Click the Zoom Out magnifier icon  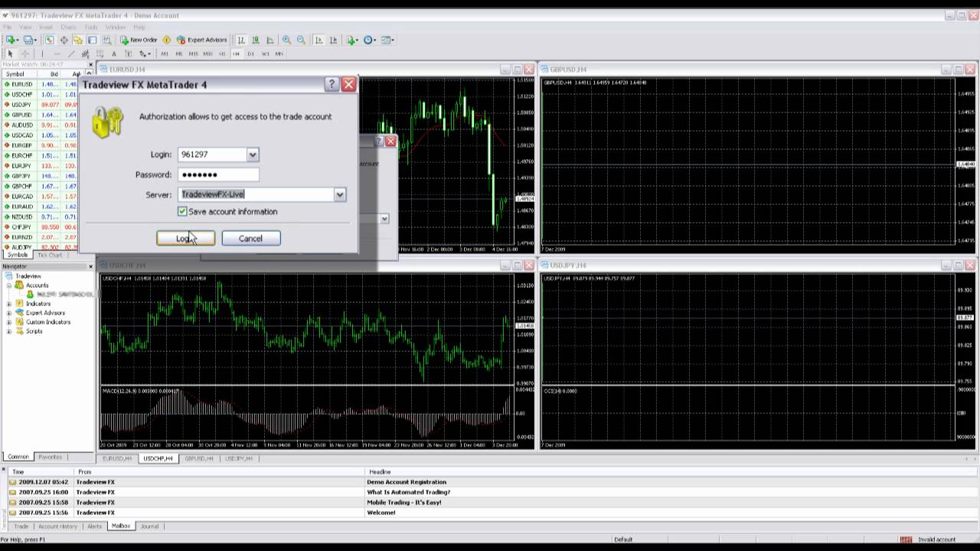301,40
